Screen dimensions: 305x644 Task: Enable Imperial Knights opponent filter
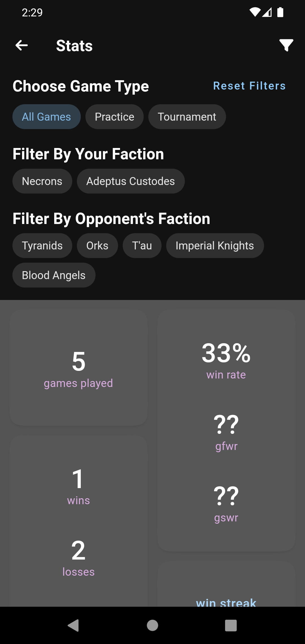(215, 246)
